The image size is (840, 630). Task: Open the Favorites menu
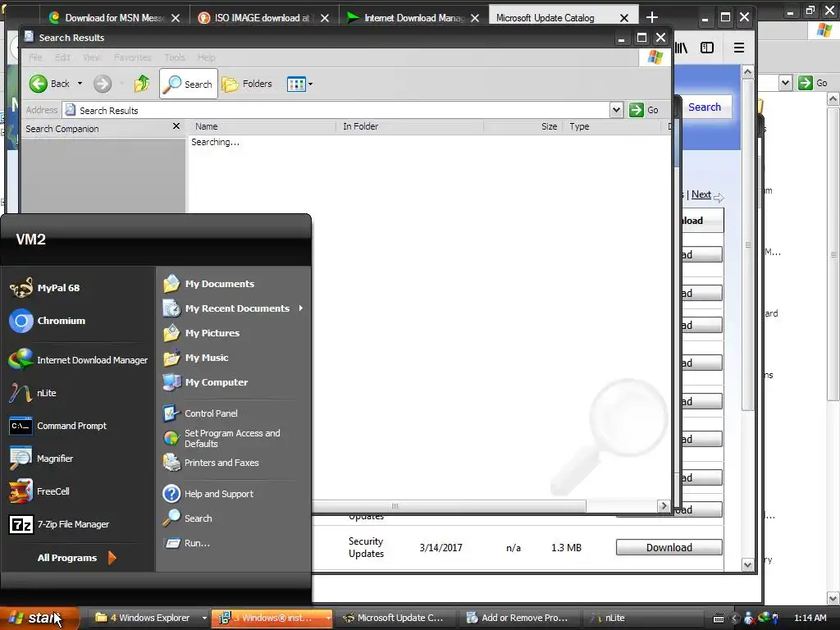(132, 57)
